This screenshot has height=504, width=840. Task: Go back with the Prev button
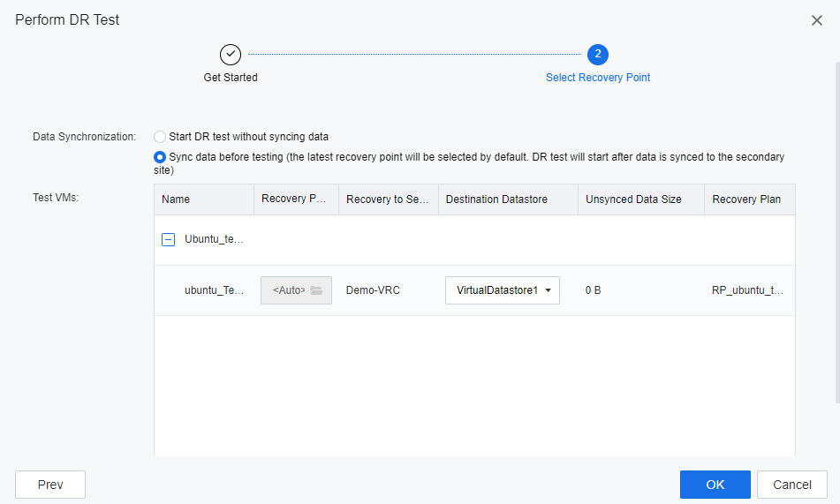click(50, 485)
